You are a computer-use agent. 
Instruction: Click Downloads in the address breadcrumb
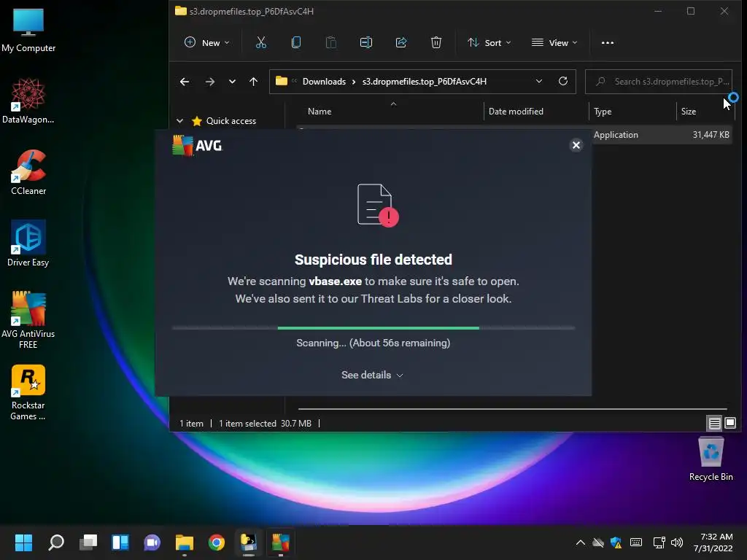(x=324, y=82)
